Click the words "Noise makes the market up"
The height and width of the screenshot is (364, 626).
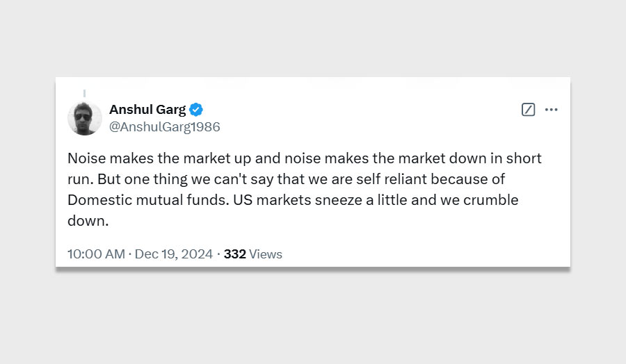pyautogui.click(x=139, y=158)
